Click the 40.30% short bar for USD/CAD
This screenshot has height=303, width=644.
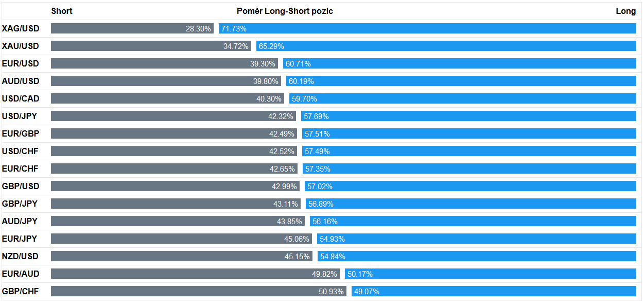coord(168,99)
